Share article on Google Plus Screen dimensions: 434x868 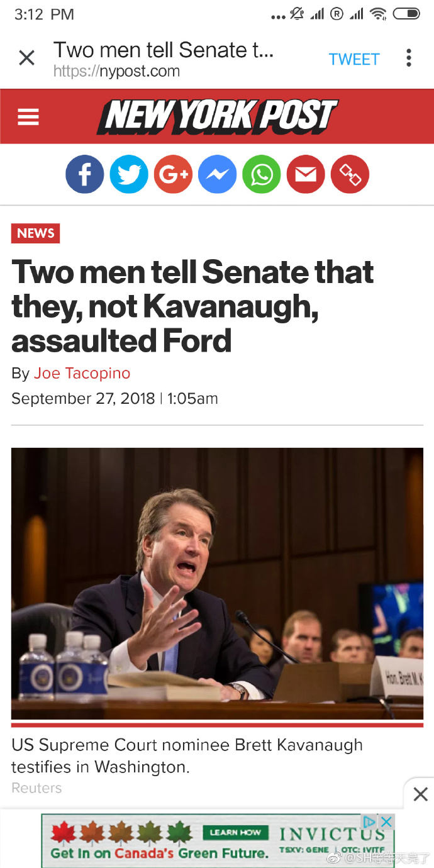[173, 174]
